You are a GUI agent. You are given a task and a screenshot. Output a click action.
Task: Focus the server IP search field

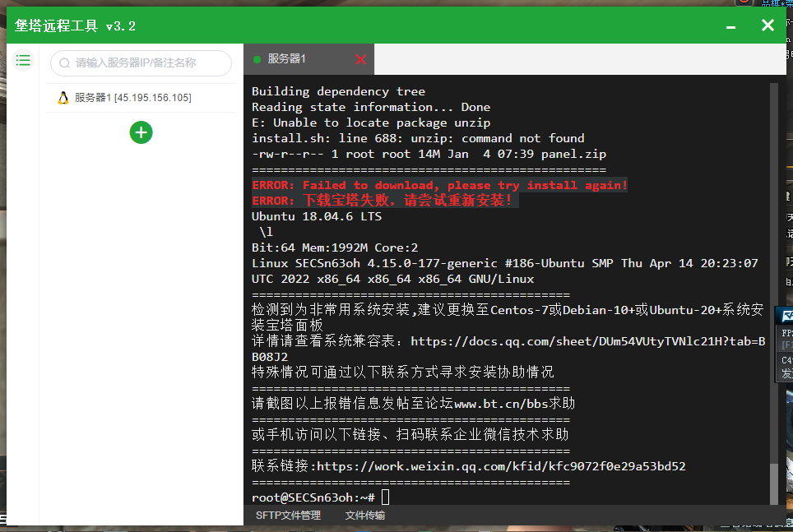(x=141, y=63)
